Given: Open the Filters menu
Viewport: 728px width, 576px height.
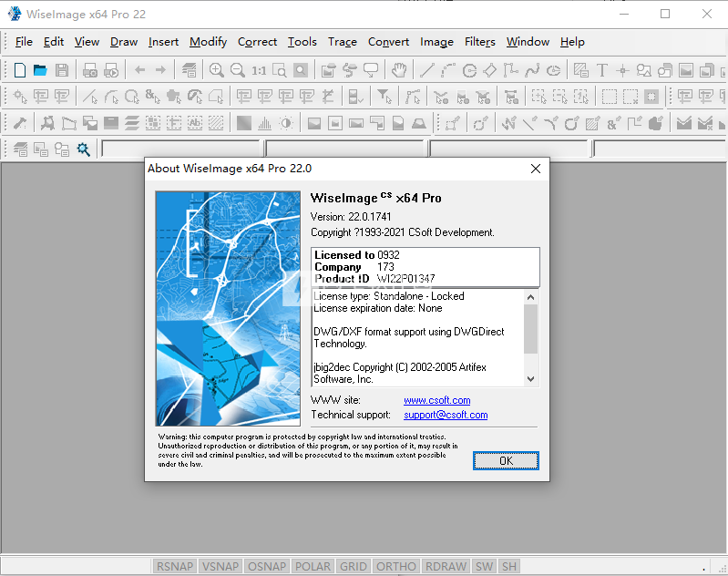Looking at the screenshot, I should (480, 42).
